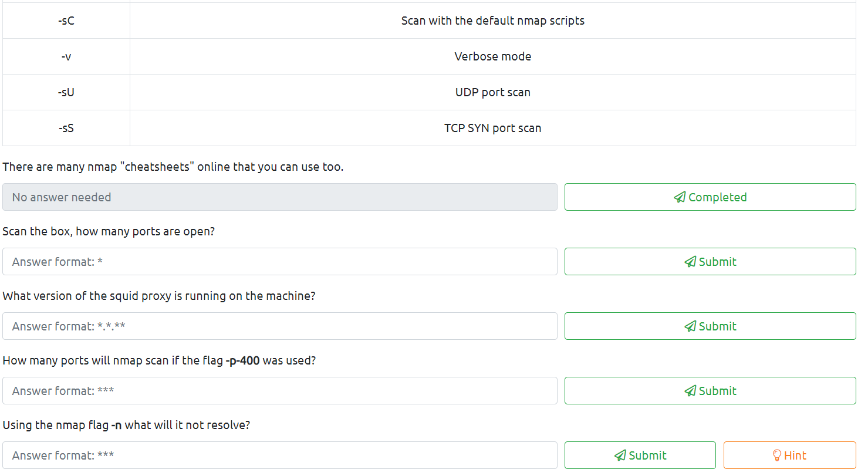
Task: Select the -sU flag table cell
Action: 66,93
